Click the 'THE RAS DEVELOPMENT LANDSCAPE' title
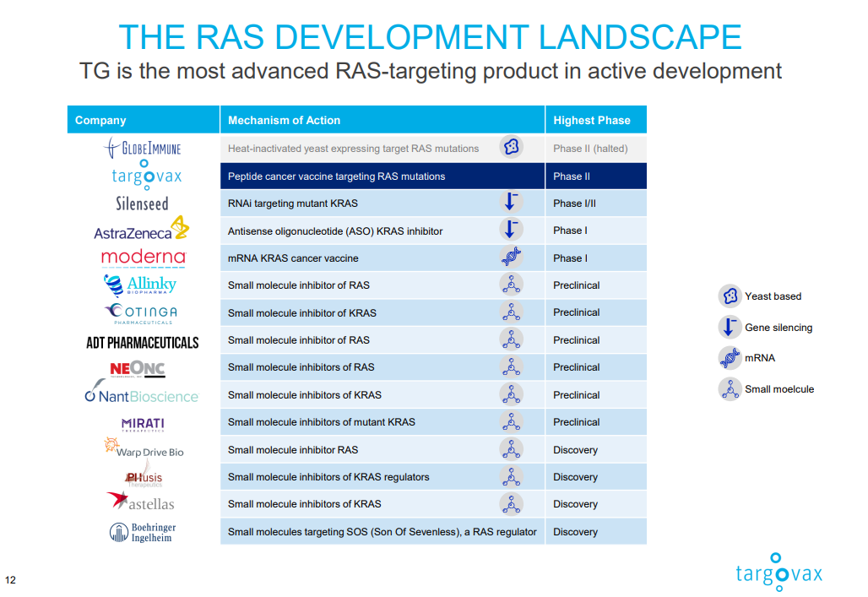Screen dimensions: 868x597 430,37
